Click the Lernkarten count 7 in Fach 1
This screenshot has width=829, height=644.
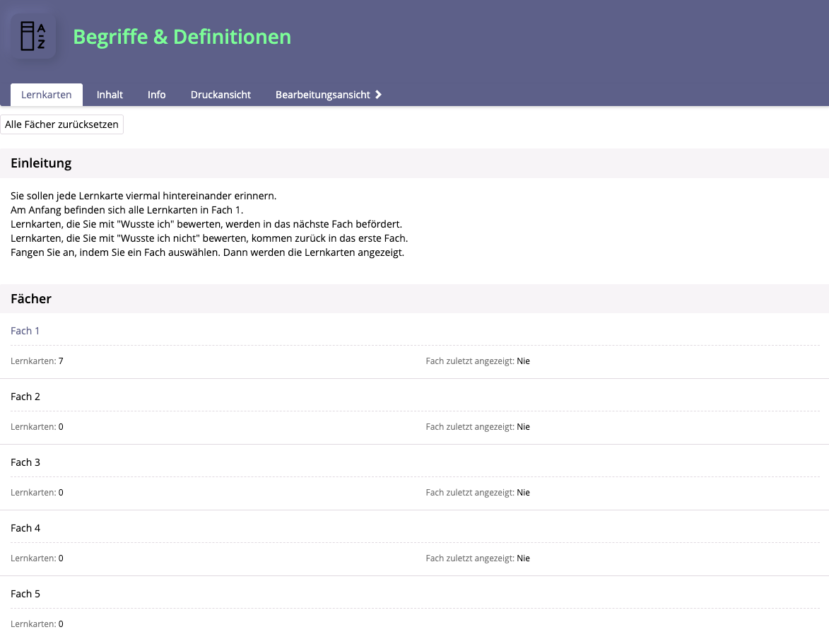pos(61,361)
